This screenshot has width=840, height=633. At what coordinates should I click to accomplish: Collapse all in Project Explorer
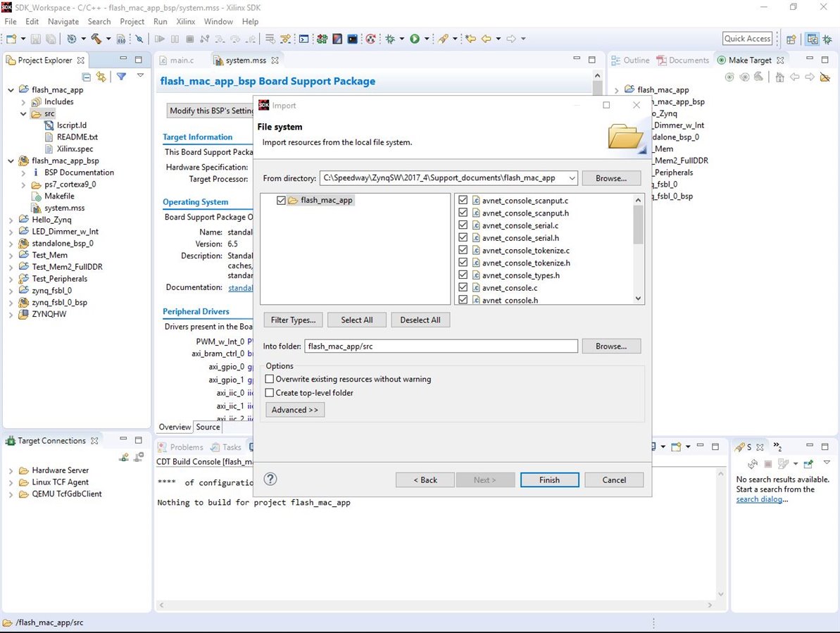click(87, 77)
